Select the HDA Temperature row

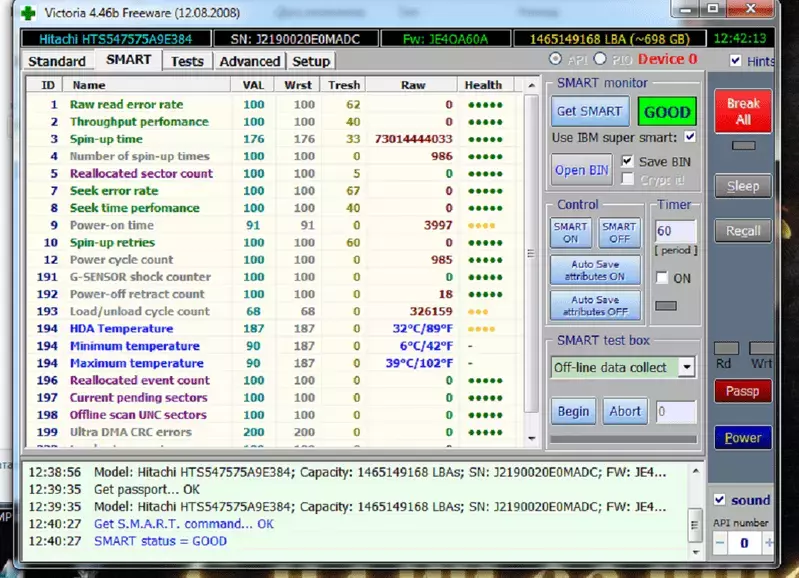(275, 329)
